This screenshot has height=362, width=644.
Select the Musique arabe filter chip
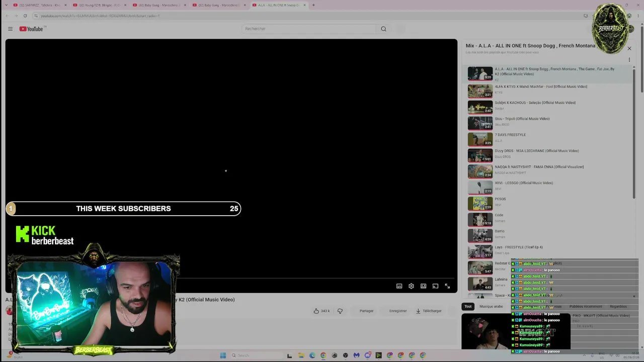click(491, 306)
